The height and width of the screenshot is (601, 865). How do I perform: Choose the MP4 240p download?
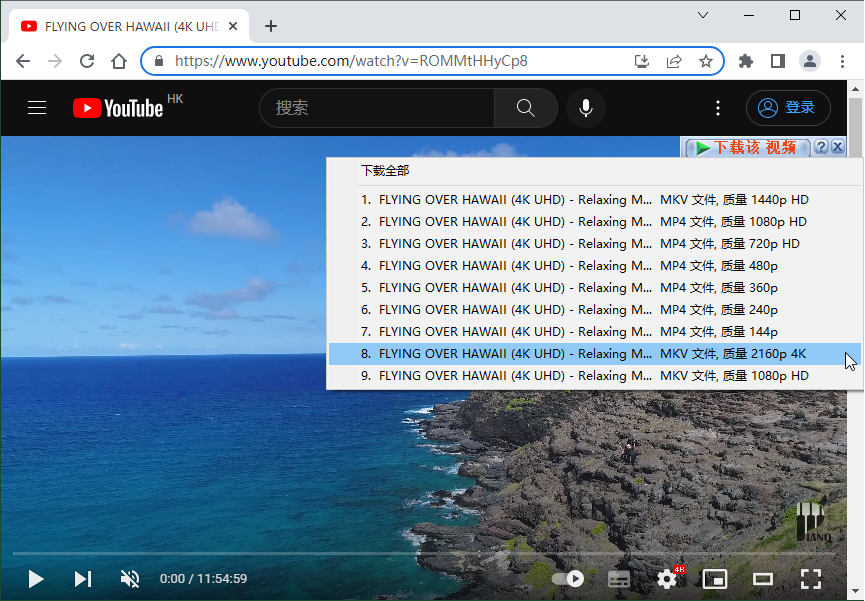click(x=595, y=310)
